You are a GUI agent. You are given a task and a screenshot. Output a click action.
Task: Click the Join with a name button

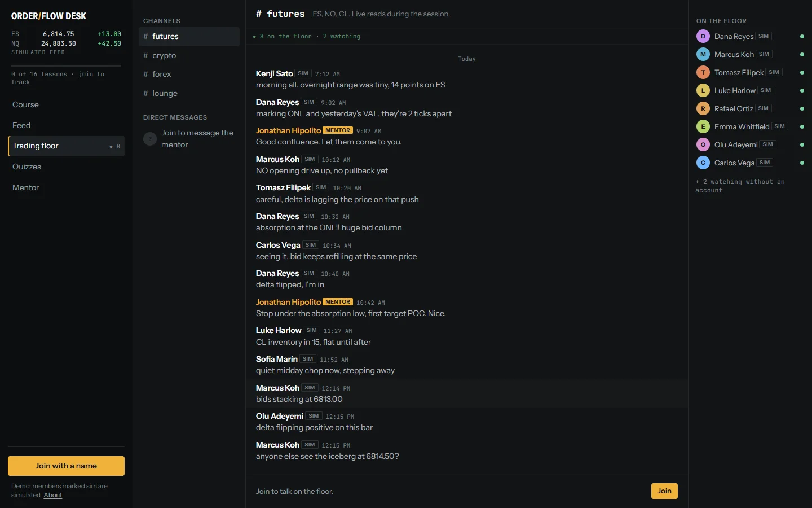click(66, 466)
